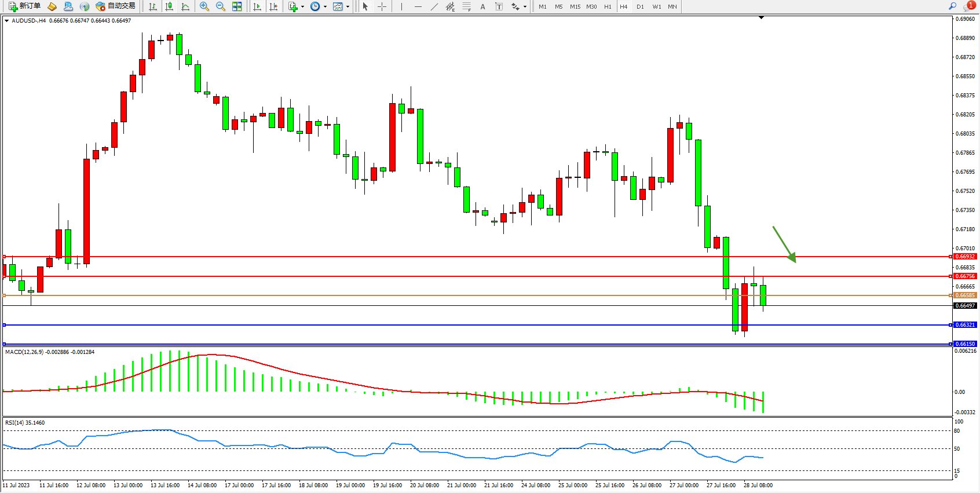Select the trendline drawing tool
The width and height of the screenshot is (980, 493).
tap(434, 6)
